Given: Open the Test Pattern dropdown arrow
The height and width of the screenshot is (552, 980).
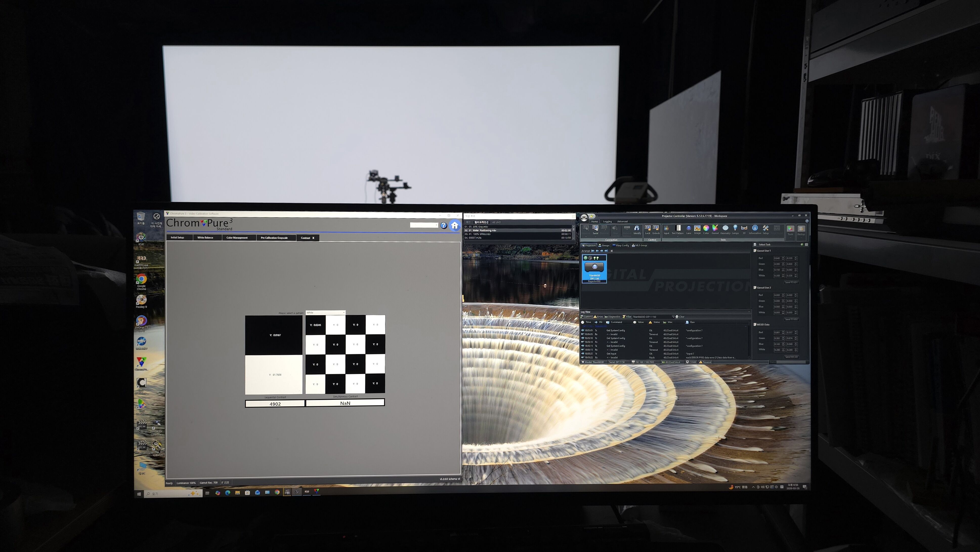Looking at the screenshot, I should [x=677, y=236].
